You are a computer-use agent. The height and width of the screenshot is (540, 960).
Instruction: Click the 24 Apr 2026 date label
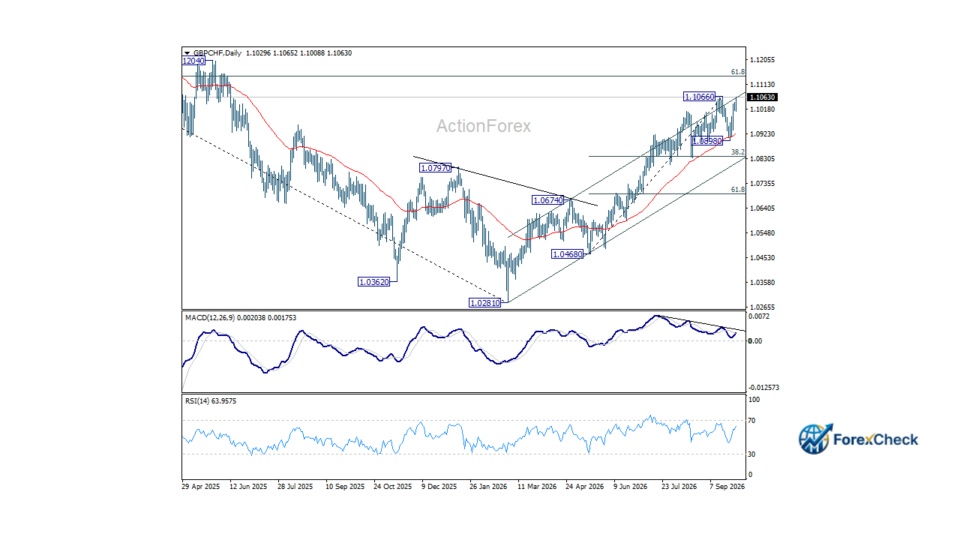point(585,487)
